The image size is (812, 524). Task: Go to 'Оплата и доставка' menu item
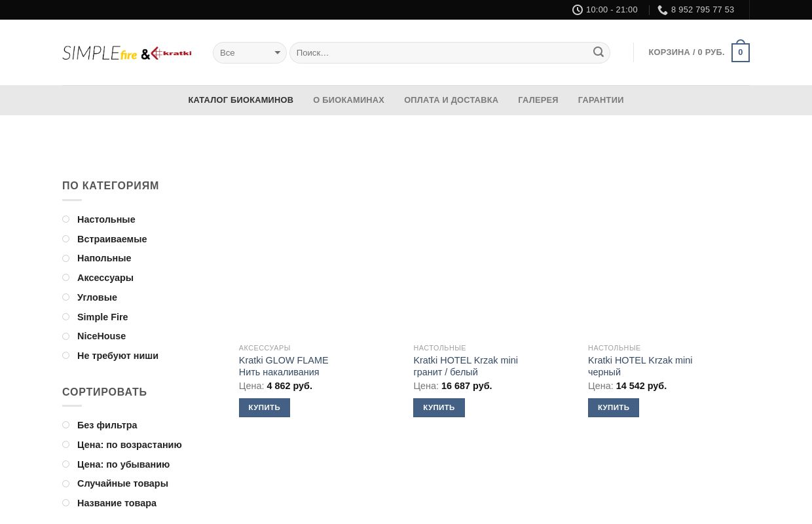click(451, 100)
